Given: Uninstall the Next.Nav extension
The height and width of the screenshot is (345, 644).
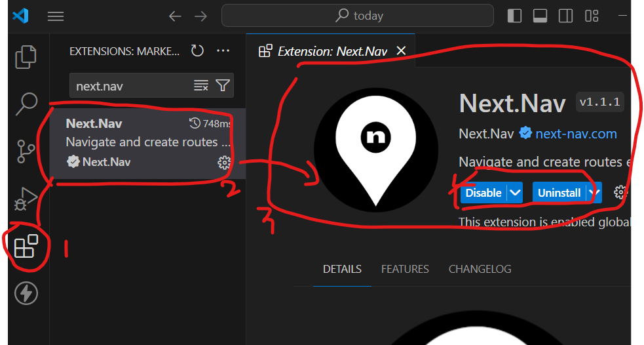Looking at the screenshot, I should coord(559,193).
